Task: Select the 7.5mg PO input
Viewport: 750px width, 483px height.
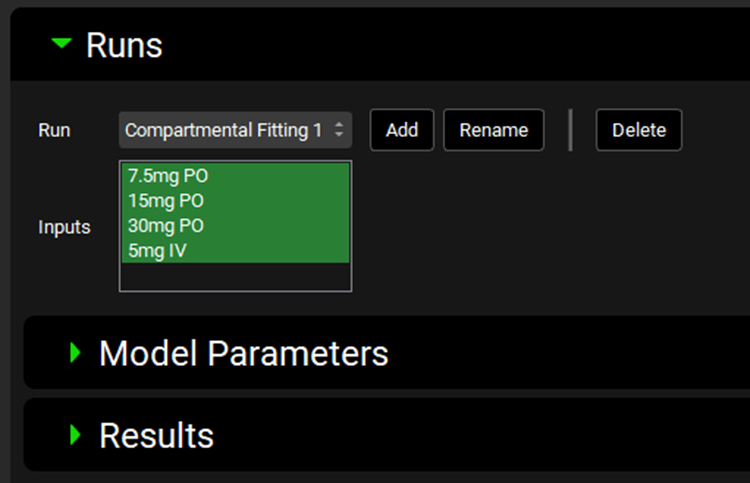Action: click(x=168, y=176)
